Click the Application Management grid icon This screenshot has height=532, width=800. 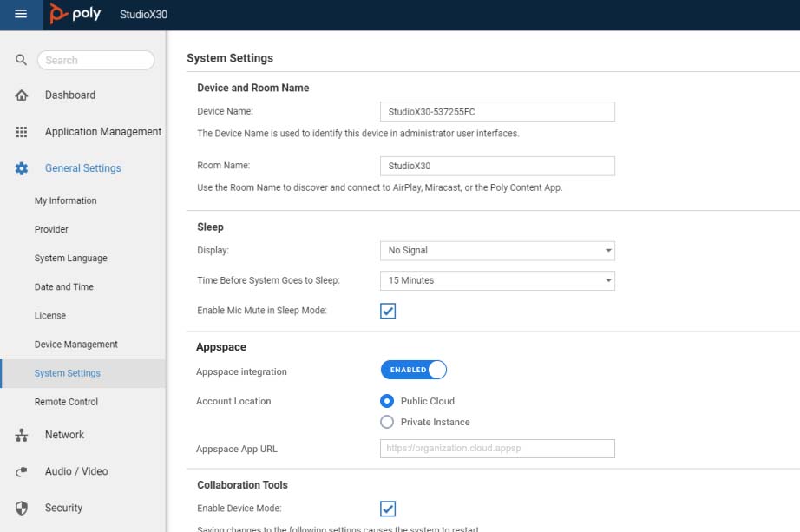(22, 132)
